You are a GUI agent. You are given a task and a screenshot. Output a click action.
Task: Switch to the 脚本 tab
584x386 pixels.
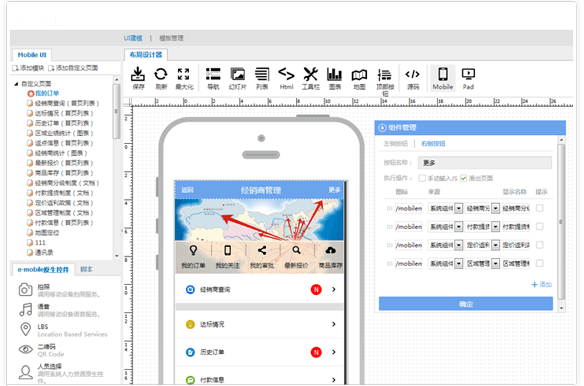pyautogui.click(x=86, y=269)
